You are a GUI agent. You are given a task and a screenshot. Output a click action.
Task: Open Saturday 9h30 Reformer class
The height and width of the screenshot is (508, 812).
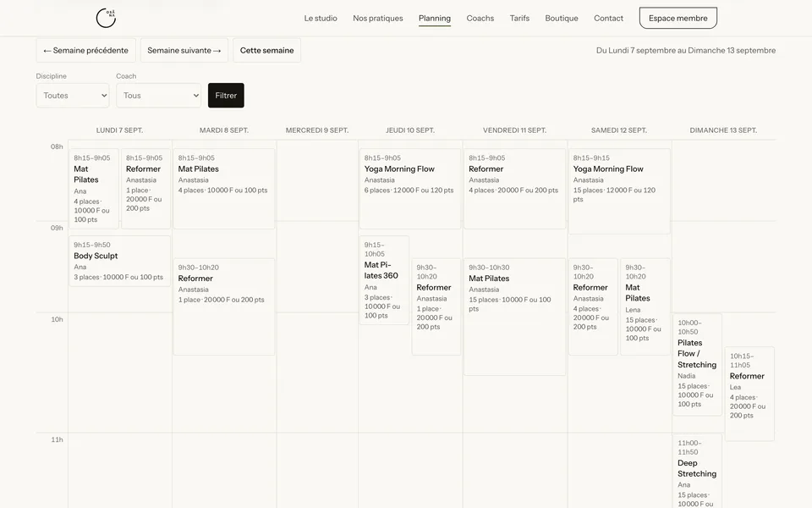tap(593, 306)
